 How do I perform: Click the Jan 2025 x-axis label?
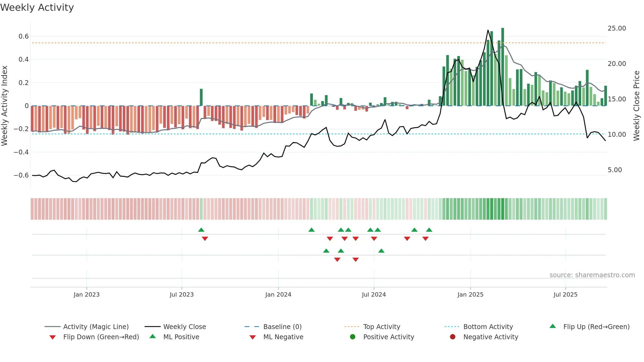coord(470,294)
